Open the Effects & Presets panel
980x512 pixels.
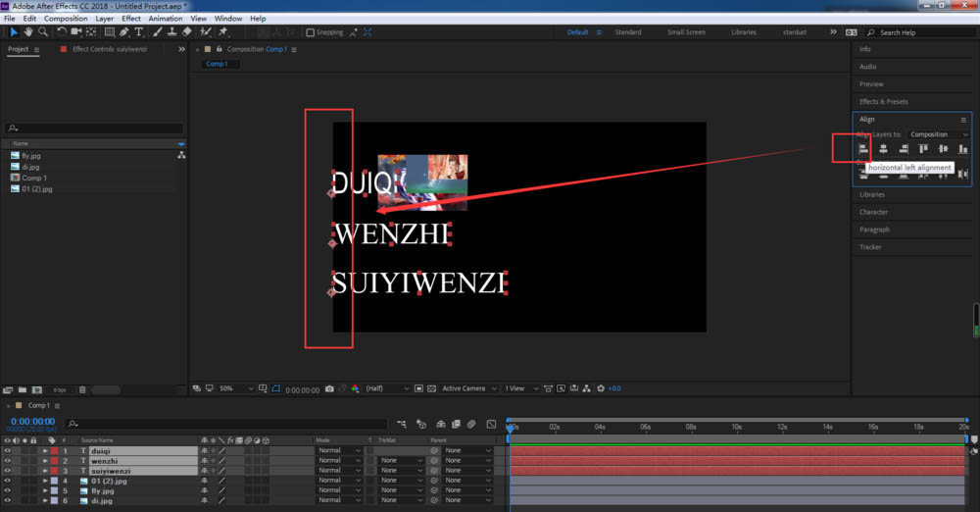[884, 102]
